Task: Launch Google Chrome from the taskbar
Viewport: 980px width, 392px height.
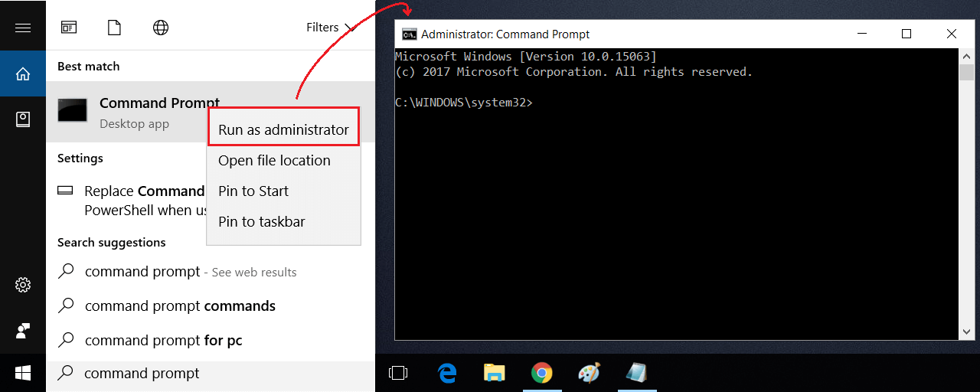Action: [541, 373]
